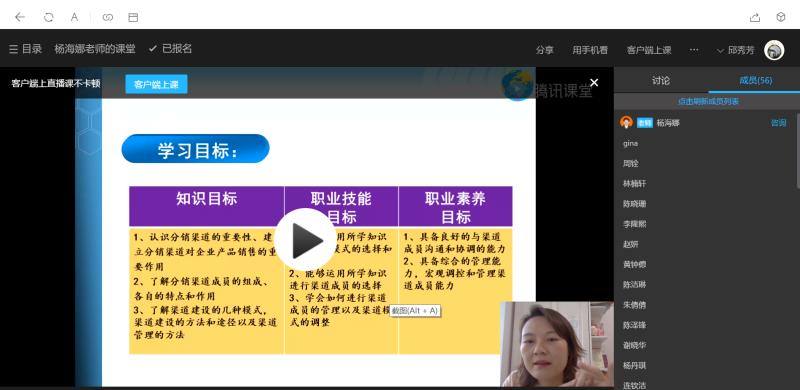Open the three-dots more options menu
Screen dimensions: 800x390
tap(694, 50)
